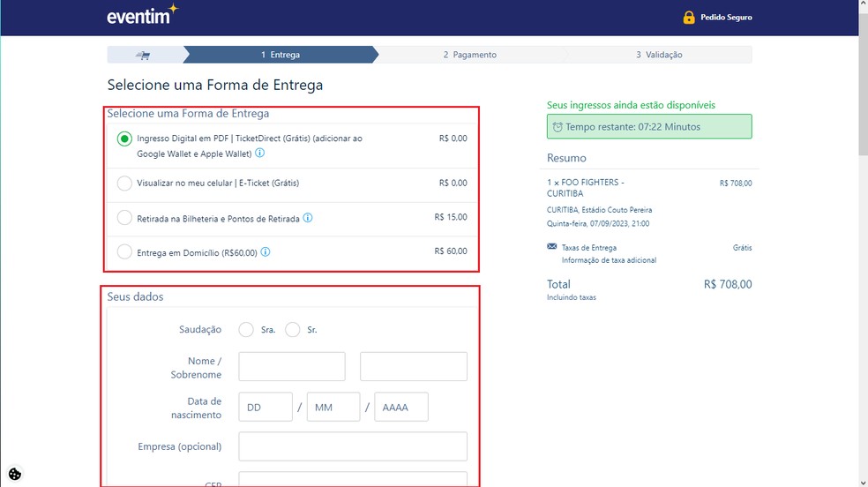Click the 'Seus dados' section heading
The width and height of the screenshot is (868, 487).
[x=135, y=296]
